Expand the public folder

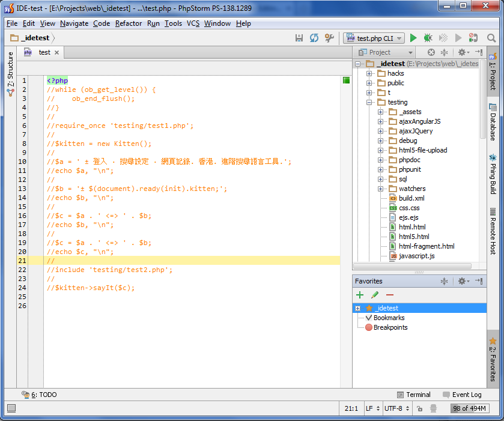coord(369,83)
